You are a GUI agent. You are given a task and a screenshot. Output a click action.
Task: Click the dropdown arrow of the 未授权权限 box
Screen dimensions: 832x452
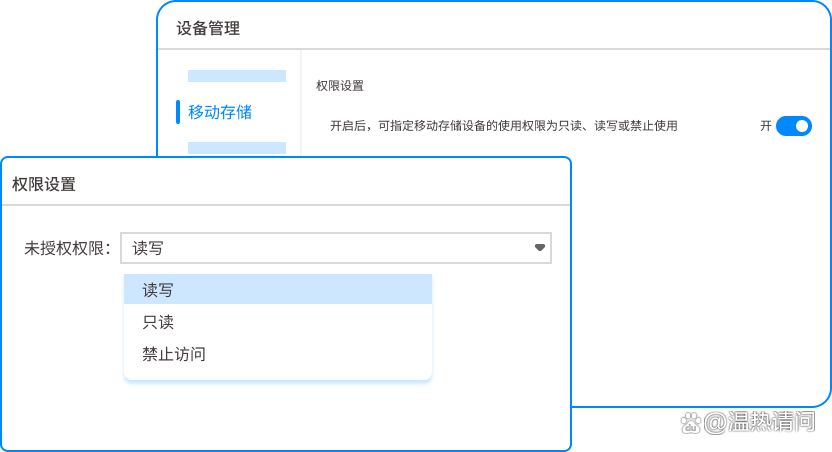pyautogui.click(x=540, y=248)
